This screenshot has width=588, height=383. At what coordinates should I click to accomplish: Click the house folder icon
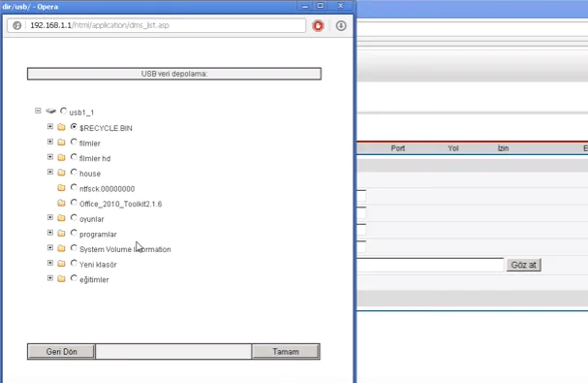pos(61,173)
